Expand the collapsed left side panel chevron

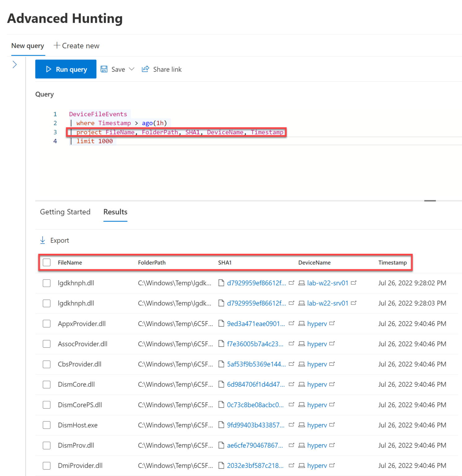[15, 64]
